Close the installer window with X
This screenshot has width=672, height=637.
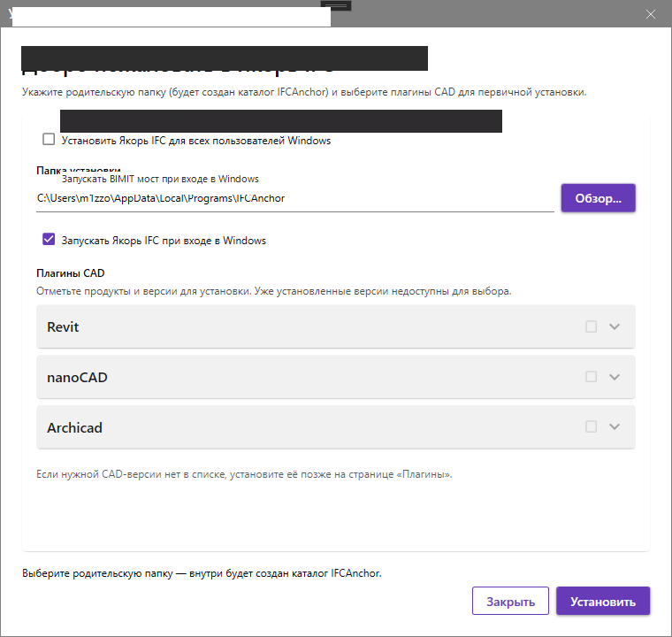(651, 14)
